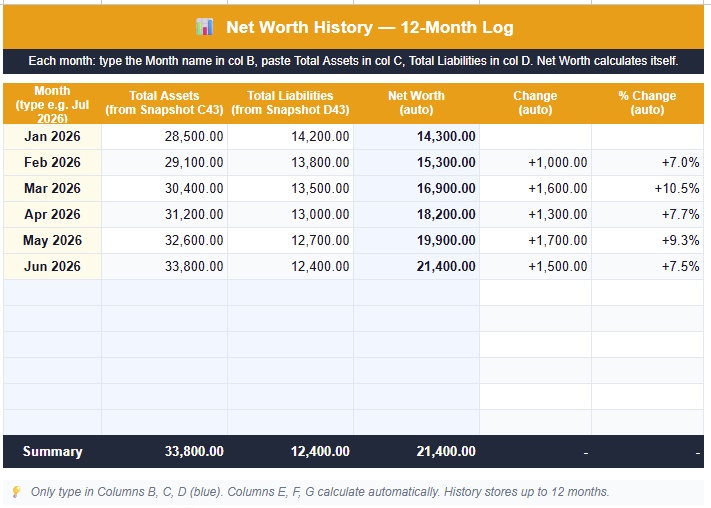The height and width of the screenshot is (508, 711).
Task: Select net worth cell '19,900.00'
Action: (x=416, y=240)
